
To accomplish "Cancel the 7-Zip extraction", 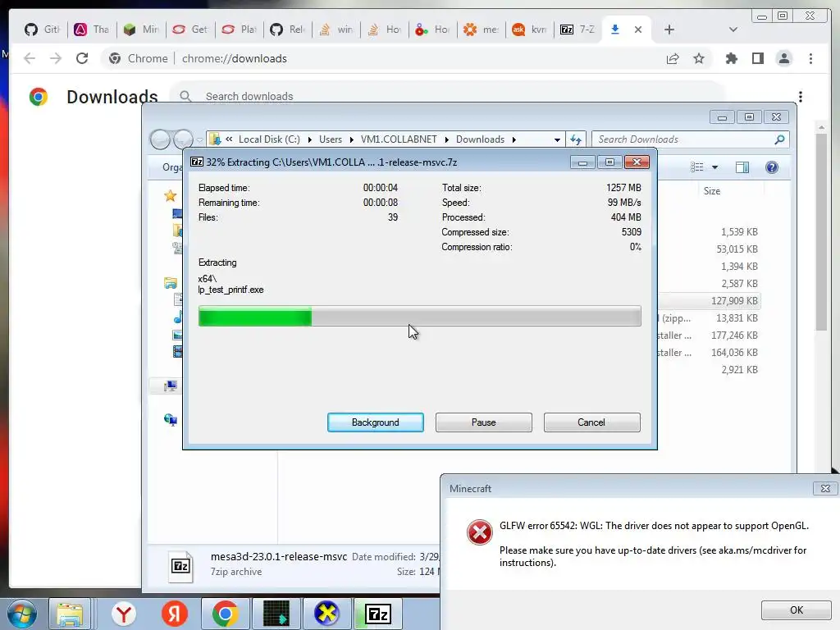I will click(591, 422).
